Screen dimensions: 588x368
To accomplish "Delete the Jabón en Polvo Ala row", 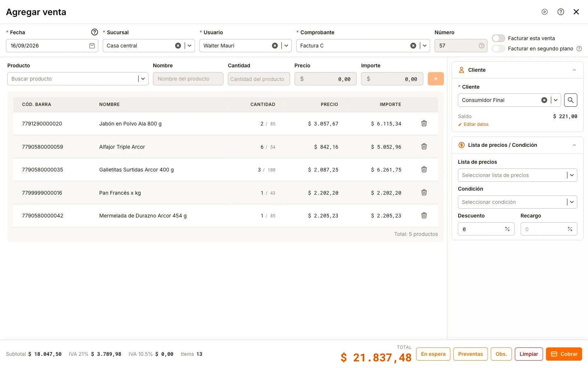I will [424, 123].
